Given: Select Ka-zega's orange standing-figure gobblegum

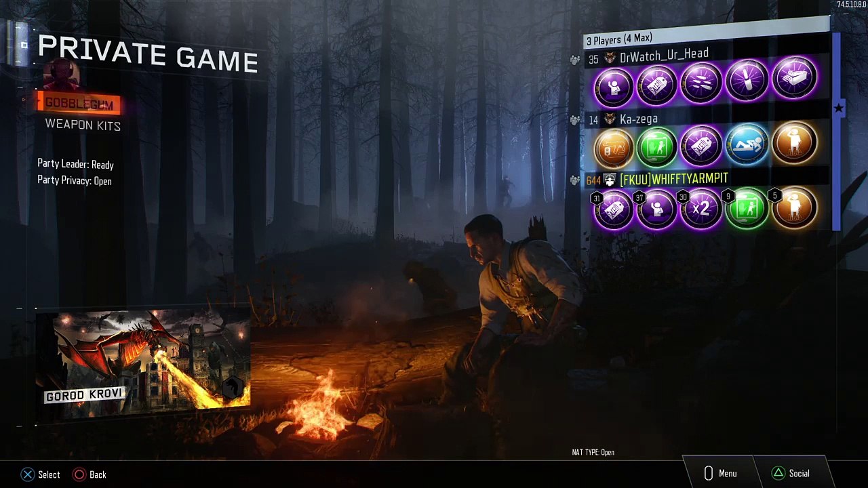Looking at the screenshot, I should pyautogui.click(x=793, y=142).
